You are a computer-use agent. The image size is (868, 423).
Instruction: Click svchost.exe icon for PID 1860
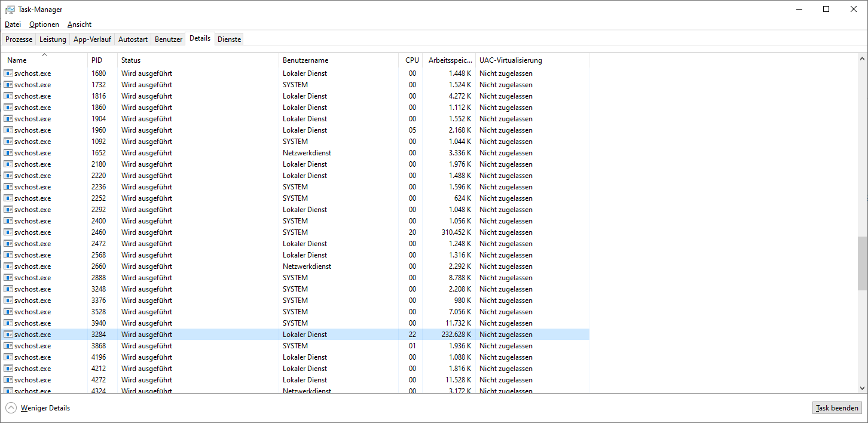[x=8, y=108]
